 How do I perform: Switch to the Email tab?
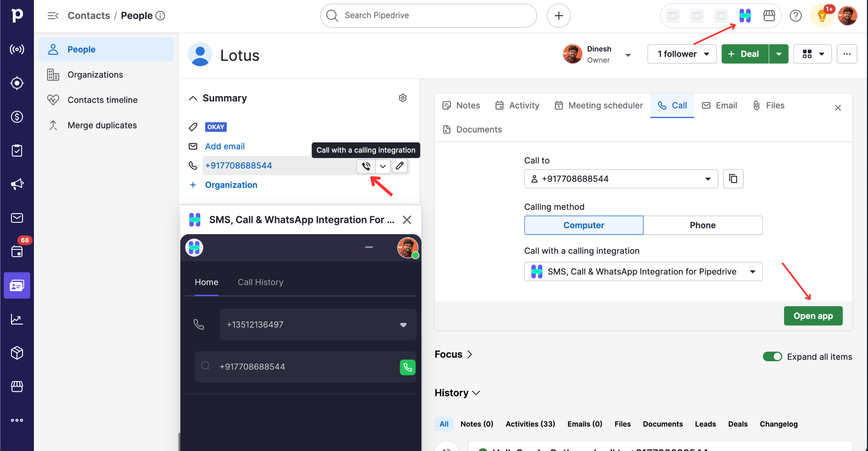719,105
